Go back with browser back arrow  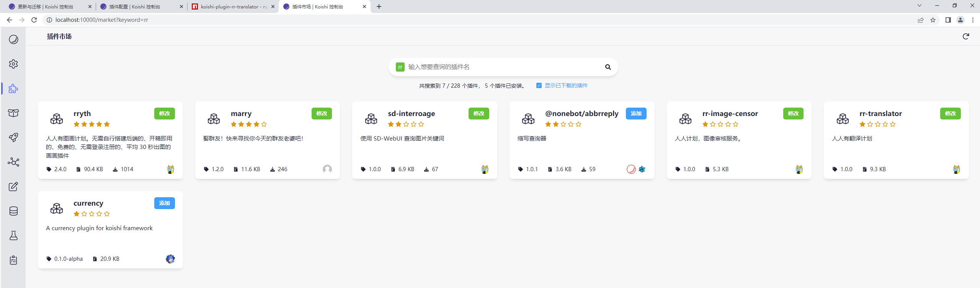point(10,20)
